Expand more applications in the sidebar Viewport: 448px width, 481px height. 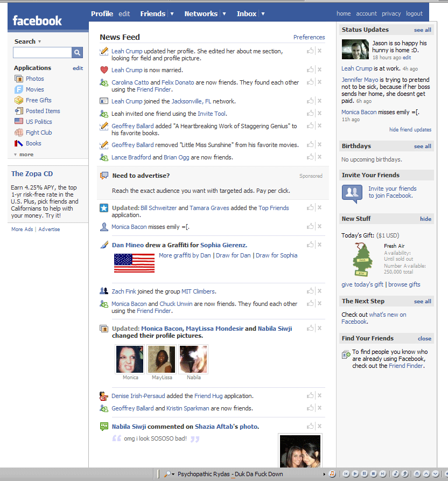[24, 155]
